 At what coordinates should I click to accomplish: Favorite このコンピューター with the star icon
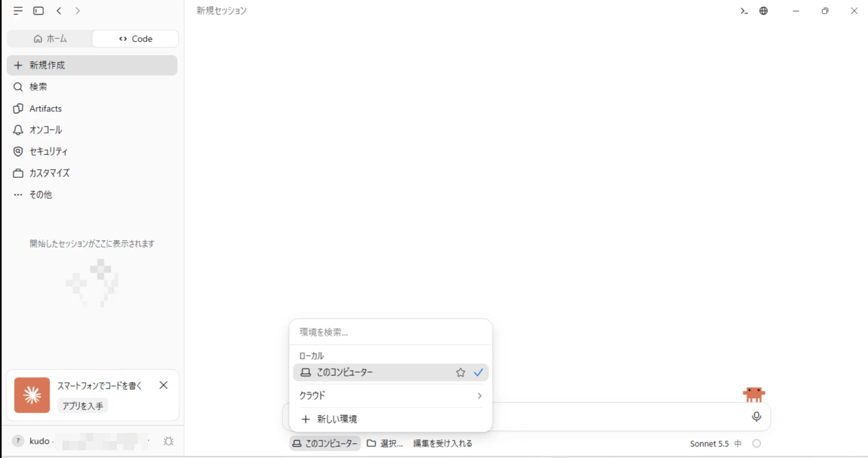tap(460, 373)
